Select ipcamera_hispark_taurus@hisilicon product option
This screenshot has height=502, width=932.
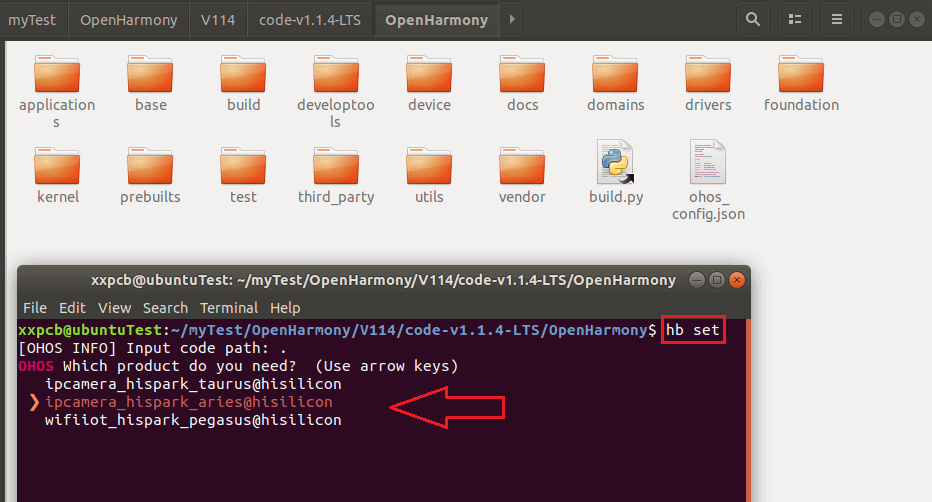click(x=193, y=384)
